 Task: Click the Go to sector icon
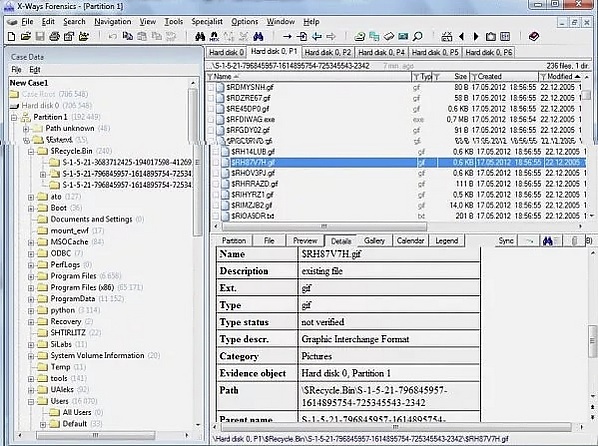(x=302, y=37)
